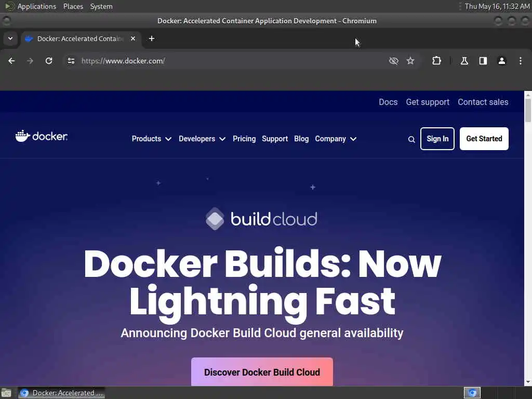Click the Get Started button
Screen dimensions: 532x399
(x=484, y=139)
